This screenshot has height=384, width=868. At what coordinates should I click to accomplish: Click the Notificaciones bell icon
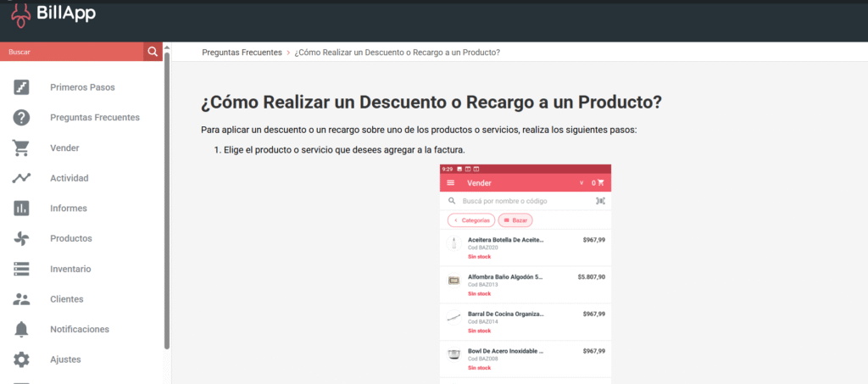(x=21, y=330)
